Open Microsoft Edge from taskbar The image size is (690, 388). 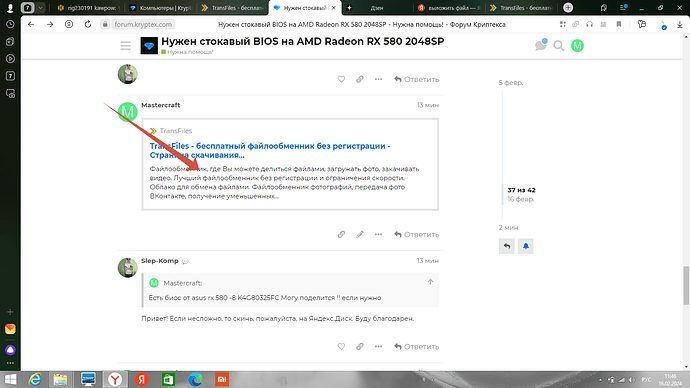[195, 379]
